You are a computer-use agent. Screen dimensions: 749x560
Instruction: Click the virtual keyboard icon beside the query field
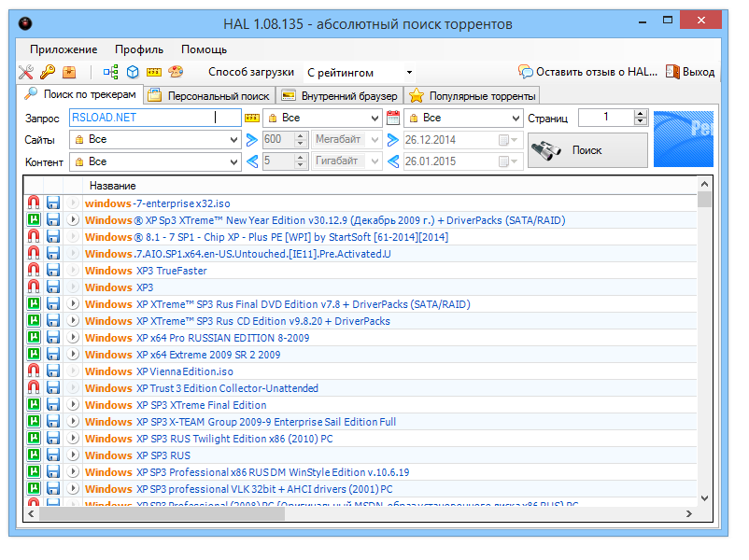point(251,119)
